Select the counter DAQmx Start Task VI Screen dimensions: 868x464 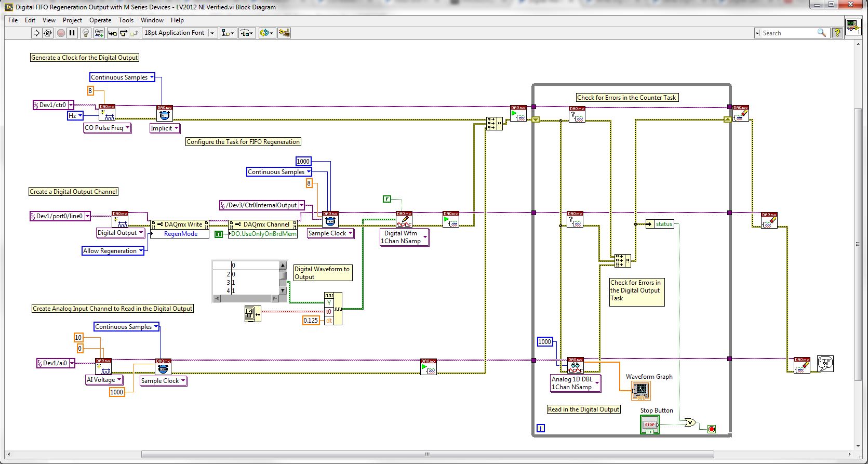tap(518, 114)
